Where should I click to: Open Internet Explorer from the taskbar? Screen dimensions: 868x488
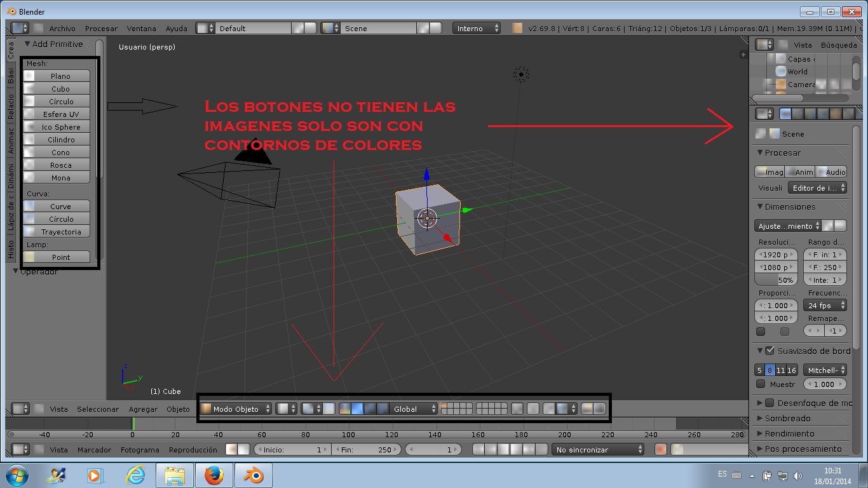[x=135, y=475]
